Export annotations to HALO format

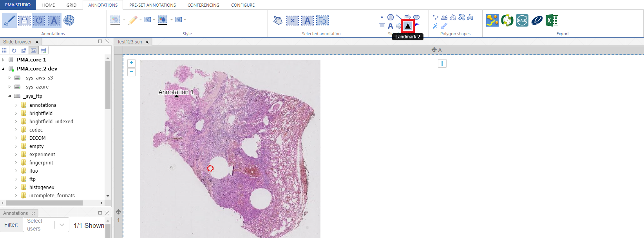click(x=522, y=20)
